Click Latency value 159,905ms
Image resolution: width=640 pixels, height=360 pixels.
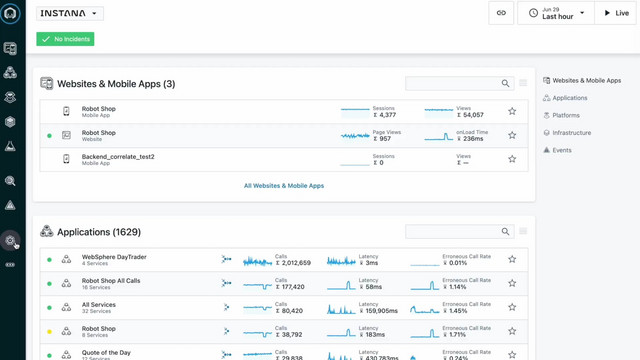pos(381,311)
